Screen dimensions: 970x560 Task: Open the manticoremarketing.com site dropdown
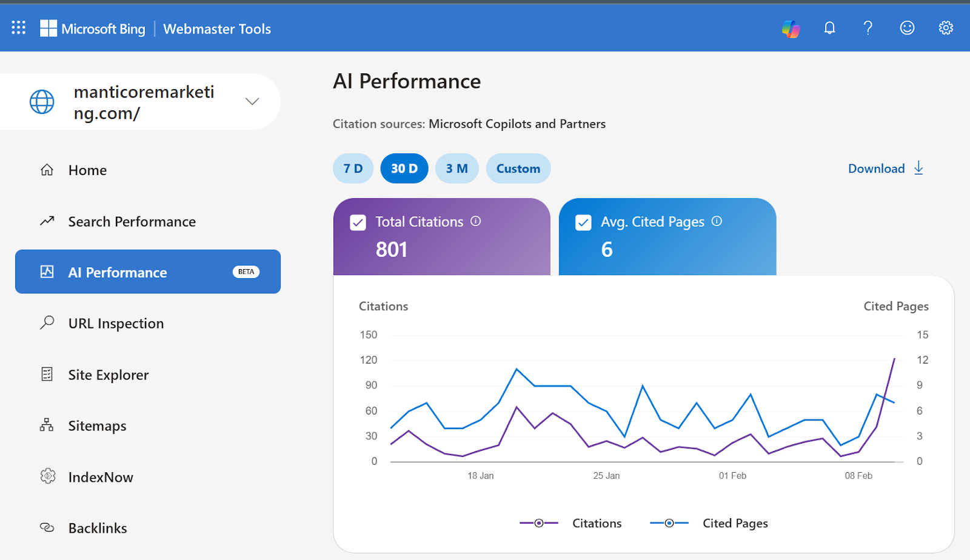pyautogui.click(x=140, y=102)
